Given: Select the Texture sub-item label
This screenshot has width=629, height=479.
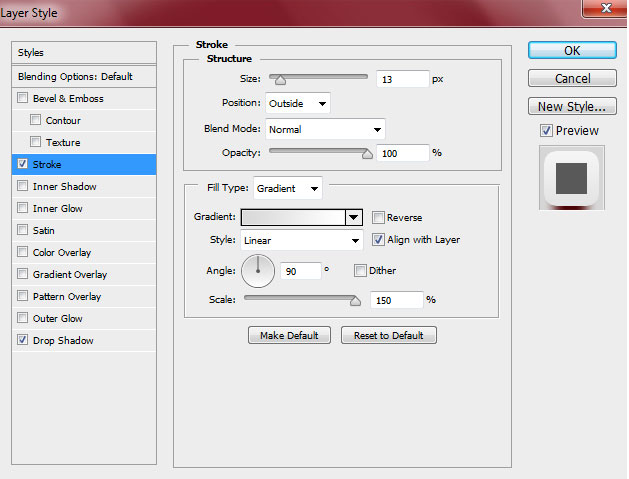Looking at the screenshot, I should tap(63, 142).
